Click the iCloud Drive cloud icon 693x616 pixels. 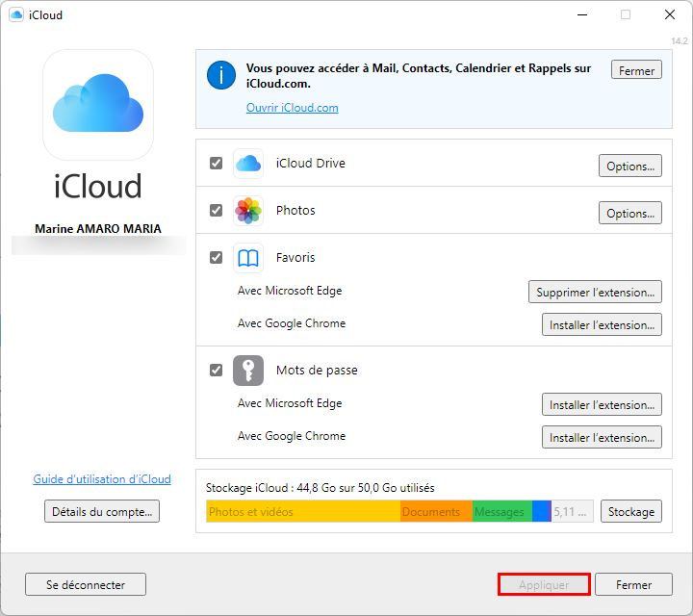[x=248, y=164]
